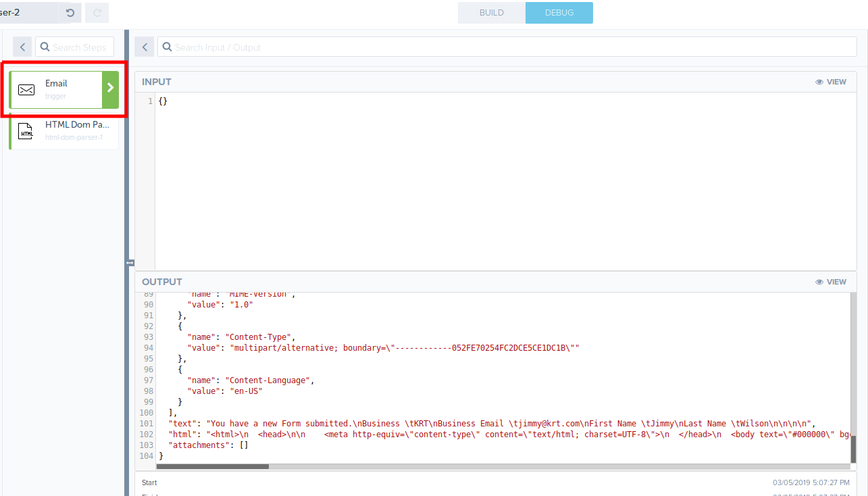
Task: Toggle VIEW for the OUTPUT panel
Action: 836,282
